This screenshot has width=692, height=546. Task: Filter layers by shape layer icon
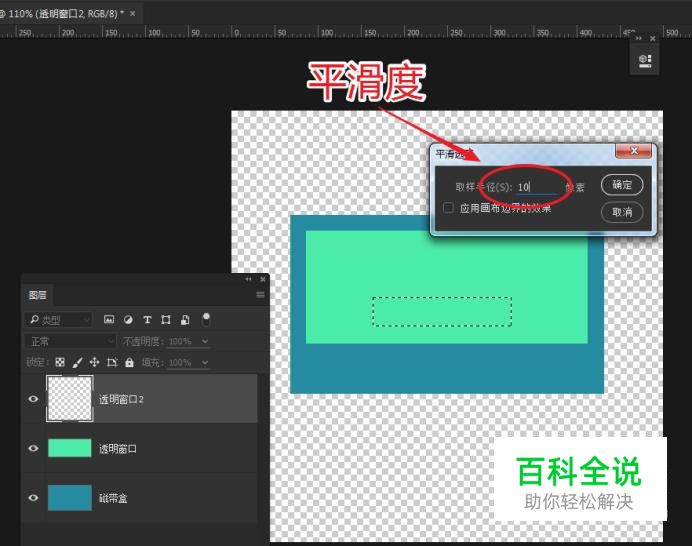tap(166, 320)
